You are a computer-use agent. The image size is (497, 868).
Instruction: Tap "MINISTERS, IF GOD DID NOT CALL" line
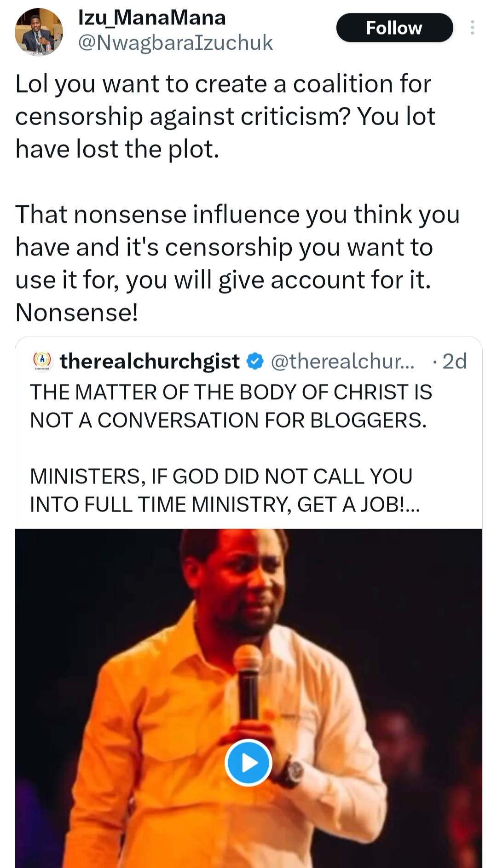(x=221, y=476)
